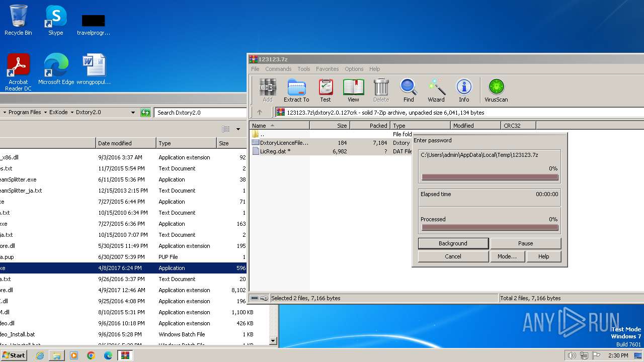Expand the ExKode breadcrumb arrow

tap(72, 113)
